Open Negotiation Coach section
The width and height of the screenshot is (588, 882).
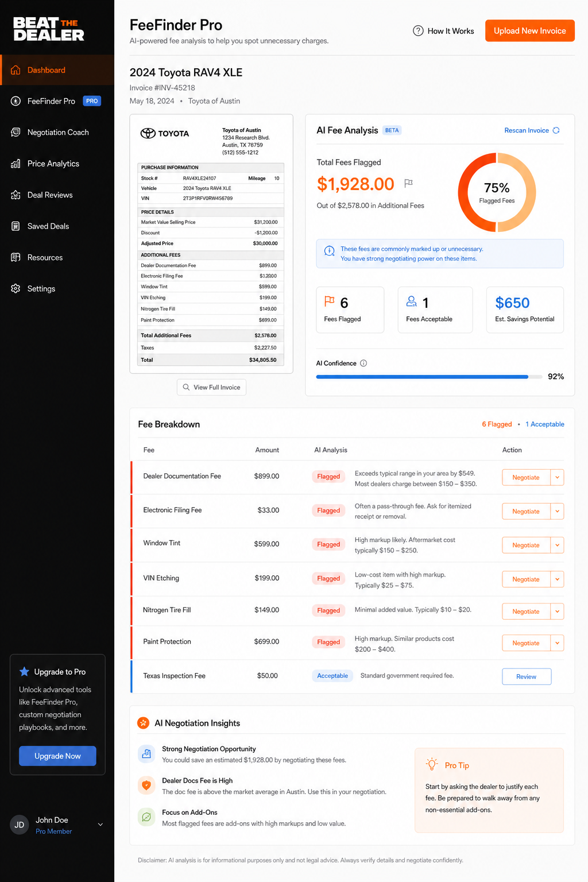click(57, 132)
